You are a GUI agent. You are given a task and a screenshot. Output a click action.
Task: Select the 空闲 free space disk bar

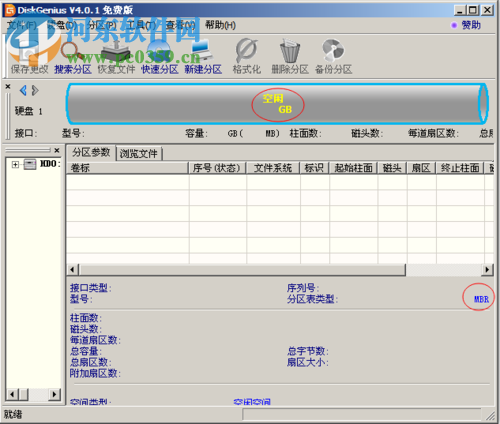277,104
